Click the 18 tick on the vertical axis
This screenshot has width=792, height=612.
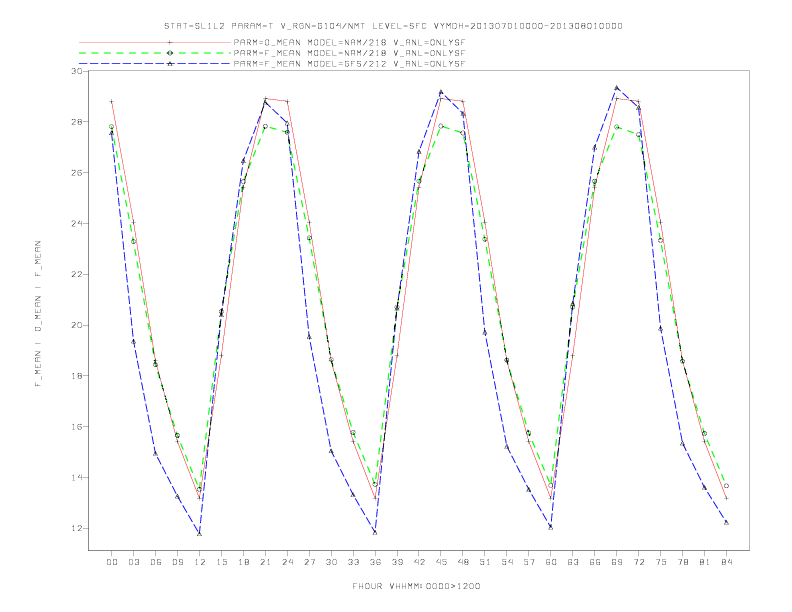click(76, 376)
